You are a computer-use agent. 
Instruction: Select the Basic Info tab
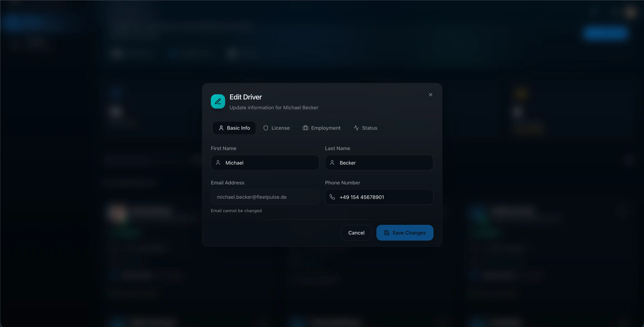tap(234, 128)
